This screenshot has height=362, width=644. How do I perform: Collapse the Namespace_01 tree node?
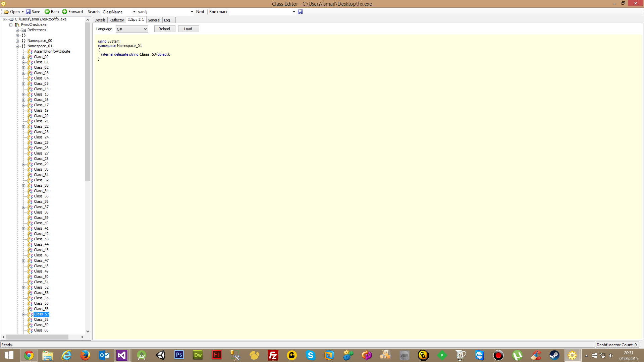(x=17, y=46)
